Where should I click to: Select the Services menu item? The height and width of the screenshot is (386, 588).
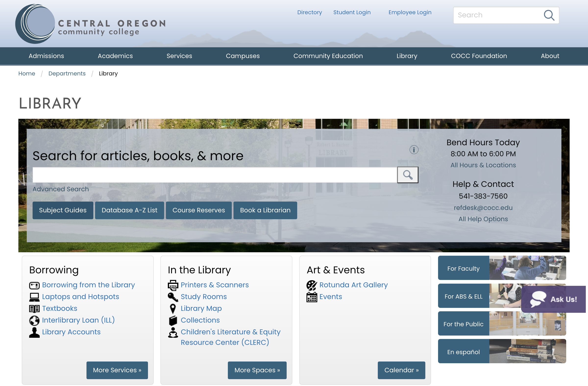(x=180, y=56)
